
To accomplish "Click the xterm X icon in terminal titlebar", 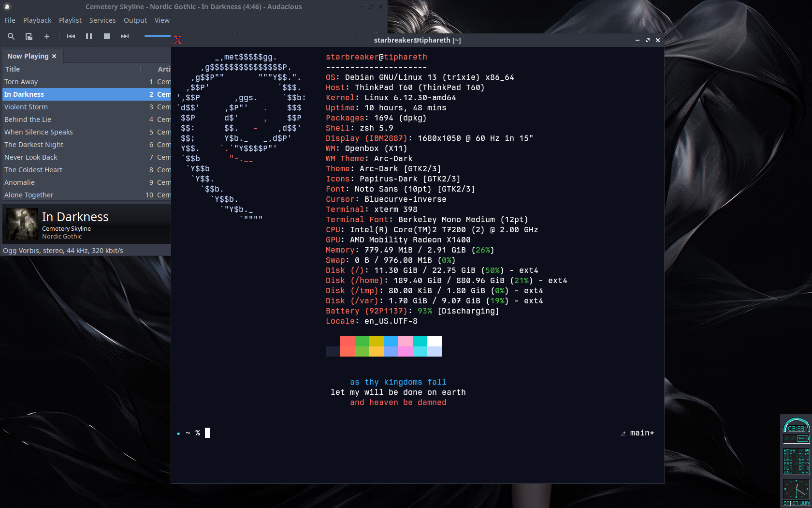I will [x=178, y=40].
